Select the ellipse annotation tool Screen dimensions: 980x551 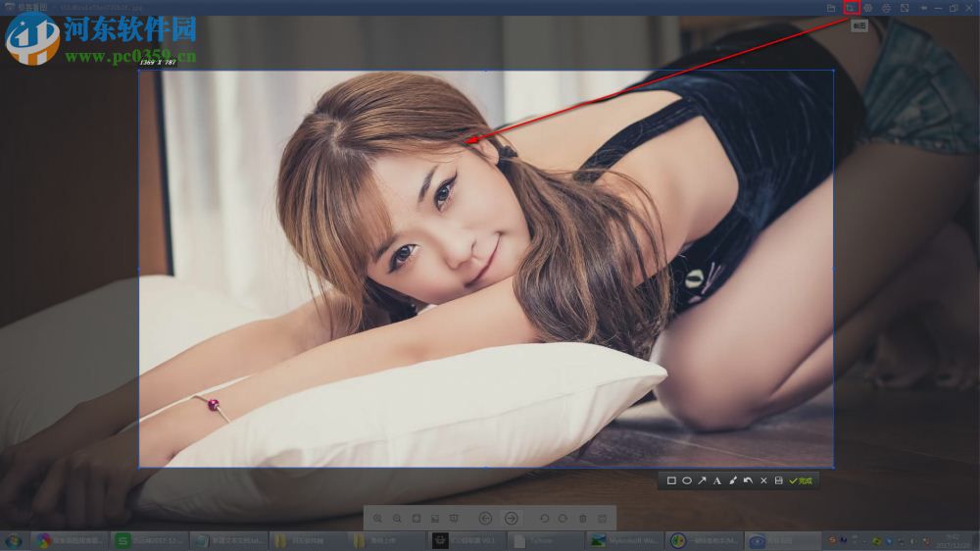(687, 480)
